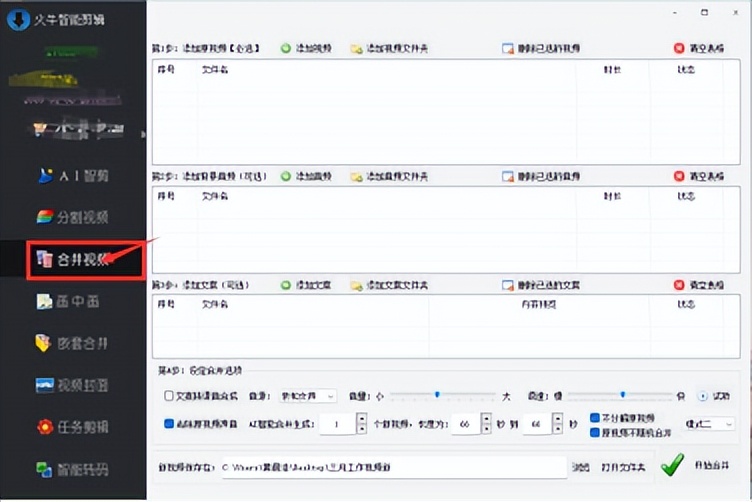The width and height of the screenshot is (752, 502).
Task: Increase the maximum duration seconds spinner
Action: (557, 419)
